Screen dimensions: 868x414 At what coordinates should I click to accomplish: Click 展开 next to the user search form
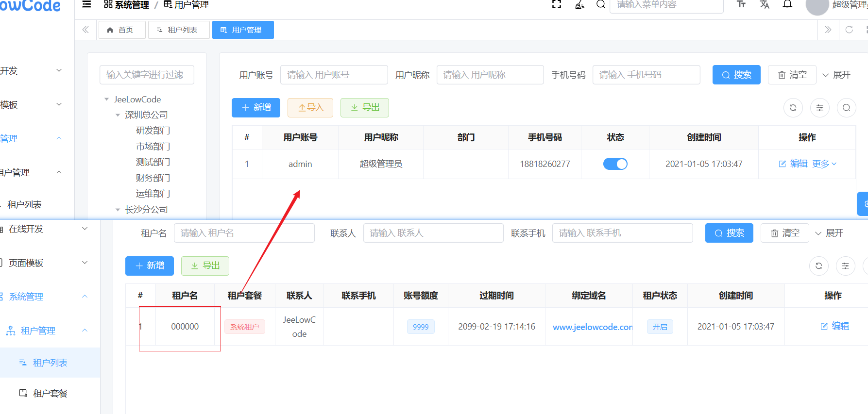pyautogui.click(x=836, y=75)
